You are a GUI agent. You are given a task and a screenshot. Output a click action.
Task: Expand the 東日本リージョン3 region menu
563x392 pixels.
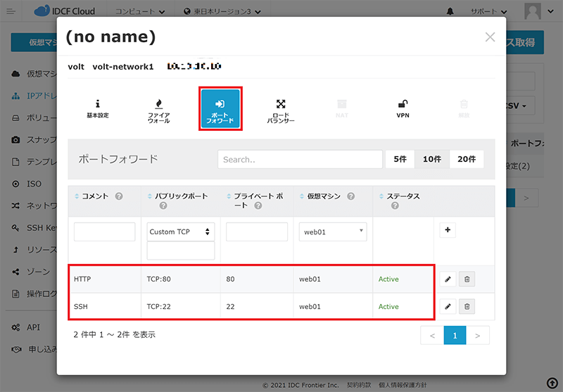point(222,12)
